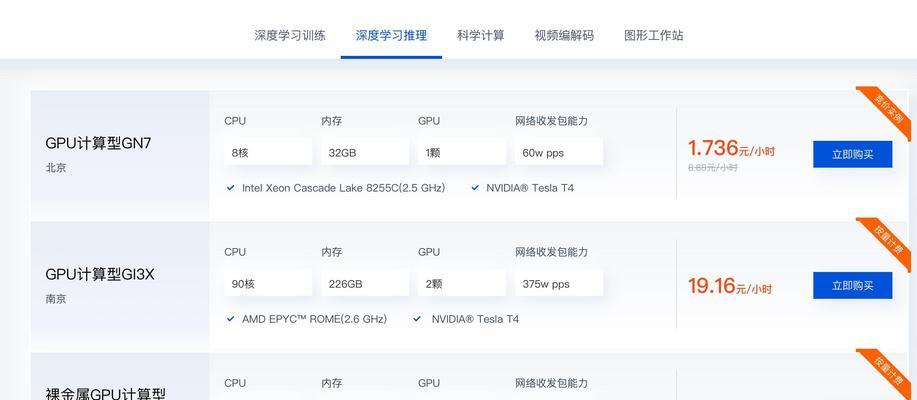917x400 pixels.
Task: Click the 19.16元/小时 price
Action: pyautogui.click(x=730, y=286)
